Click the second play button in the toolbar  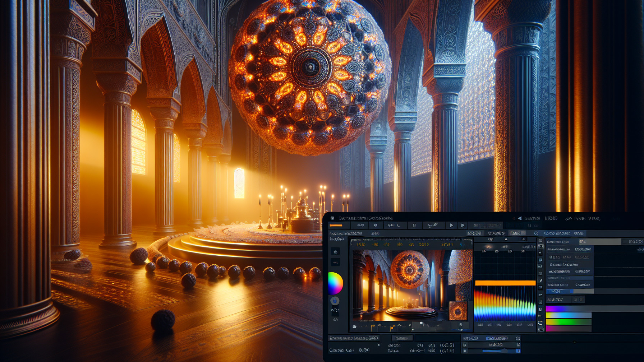point(463,226)
